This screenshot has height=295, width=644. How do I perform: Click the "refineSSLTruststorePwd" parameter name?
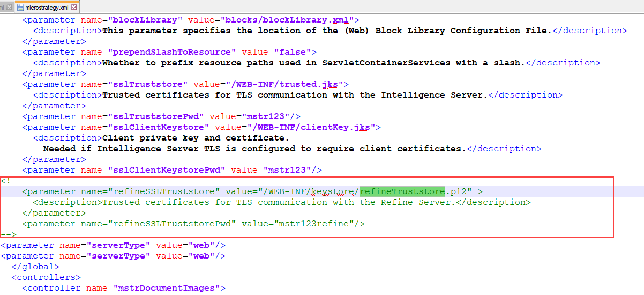point(171,224)
